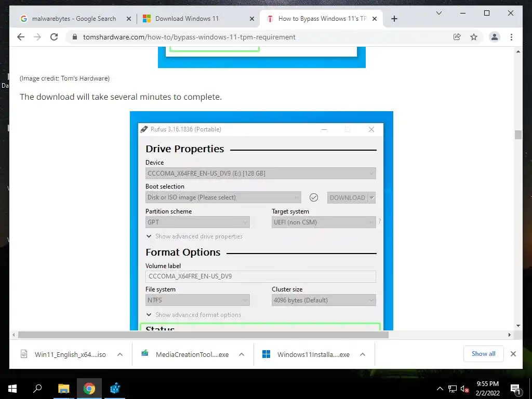Click the vertical scrollbar thumb
The width and height of the screenshot is (532, 399).
(518, 135)
